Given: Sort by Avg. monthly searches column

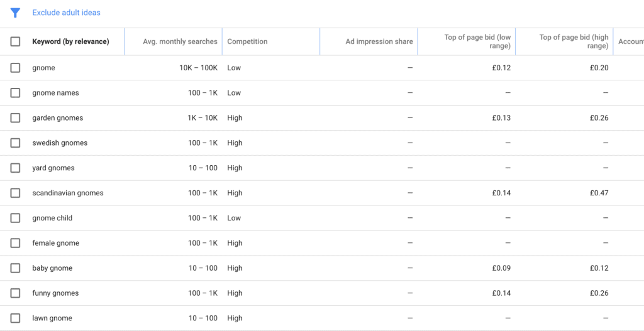Looking at the screenshot, I should 180,41.
